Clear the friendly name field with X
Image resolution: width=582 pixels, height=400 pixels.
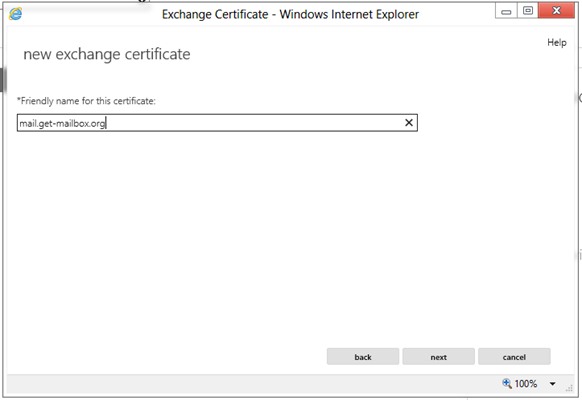(x=409, y=122)
